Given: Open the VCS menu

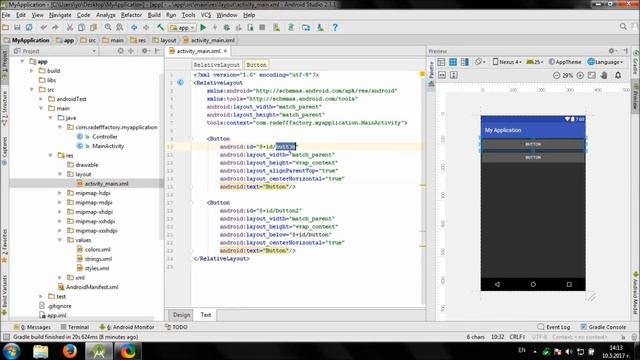Looking at the screenshot, I should (x=206, y=15).
